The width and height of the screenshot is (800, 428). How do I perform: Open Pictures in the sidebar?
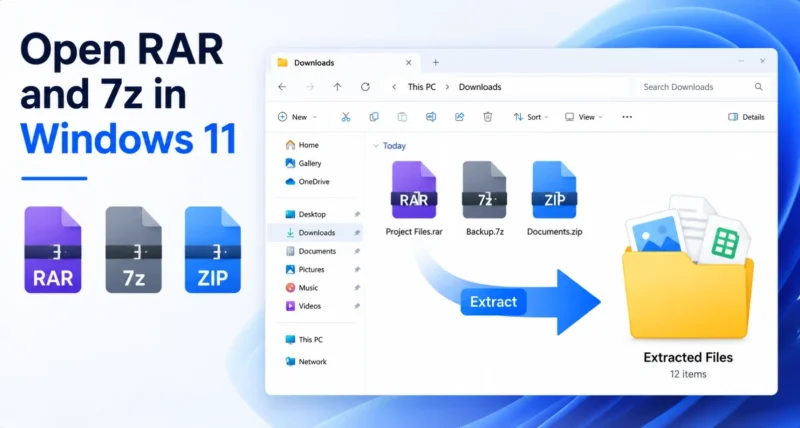pos(315,269)
